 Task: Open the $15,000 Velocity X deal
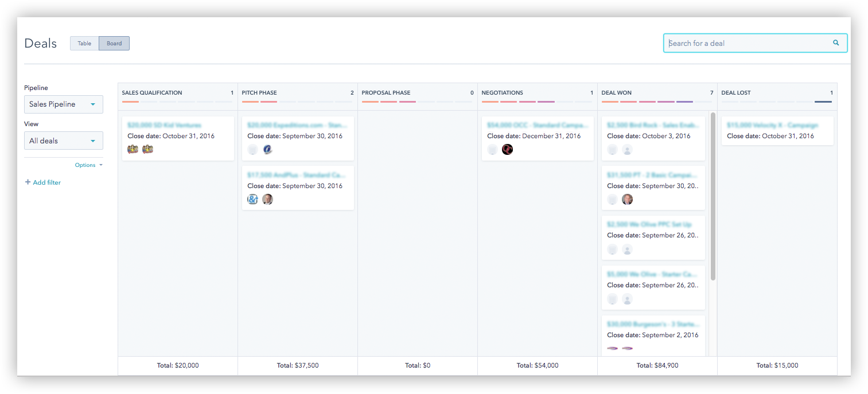pyautogui.click(x=772, y=125)
